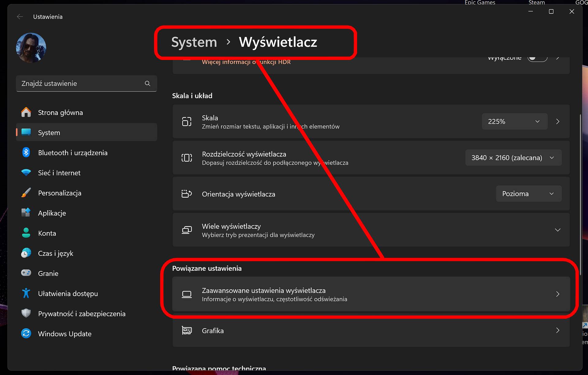Image resolution: width=588 pixels, height=375 pixels.
Task: Open Więcej informacji o funkcji HDR link
Action: coord(246,62)
